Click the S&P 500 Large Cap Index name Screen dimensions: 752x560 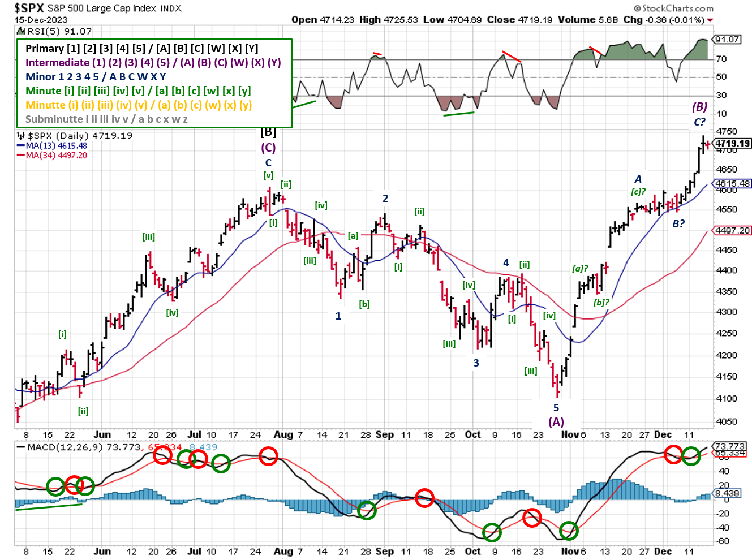pyautogui.click(x=102, y=8)
